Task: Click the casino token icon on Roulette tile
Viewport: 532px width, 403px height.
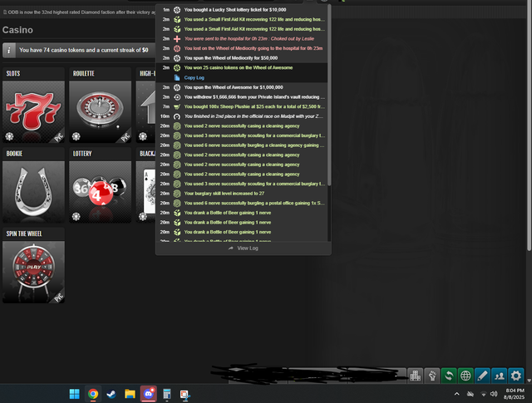Action: (76, 136)
